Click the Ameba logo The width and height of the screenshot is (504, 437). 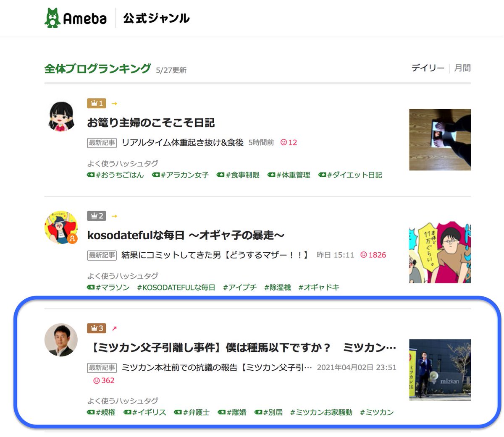76,18
